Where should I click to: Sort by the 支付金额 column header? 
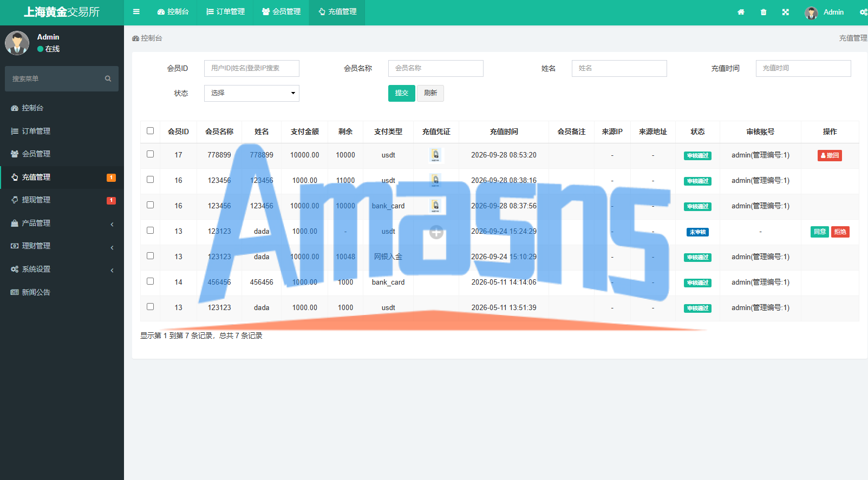click(305, 131)
